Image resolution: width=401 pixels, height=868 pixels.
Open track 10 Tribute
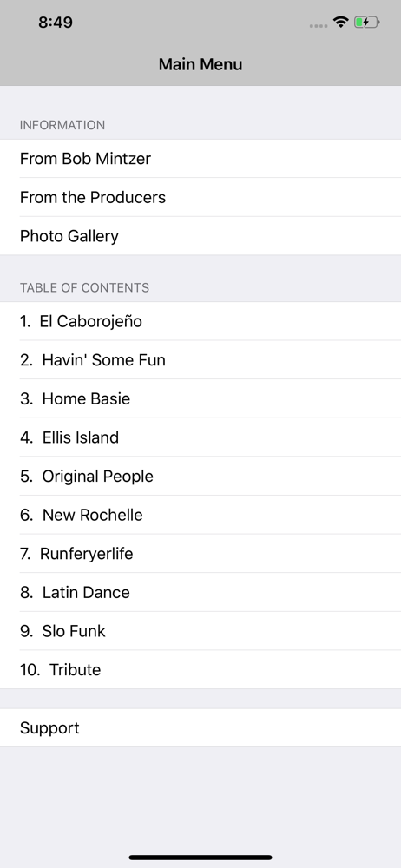pyautogui.click(x=200, y=670)
